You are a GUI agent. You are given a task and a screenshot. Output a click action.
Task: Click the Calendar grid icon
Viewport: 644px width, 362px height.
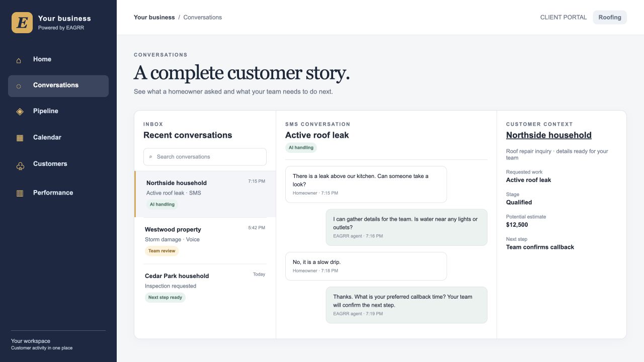click(20, 138)
